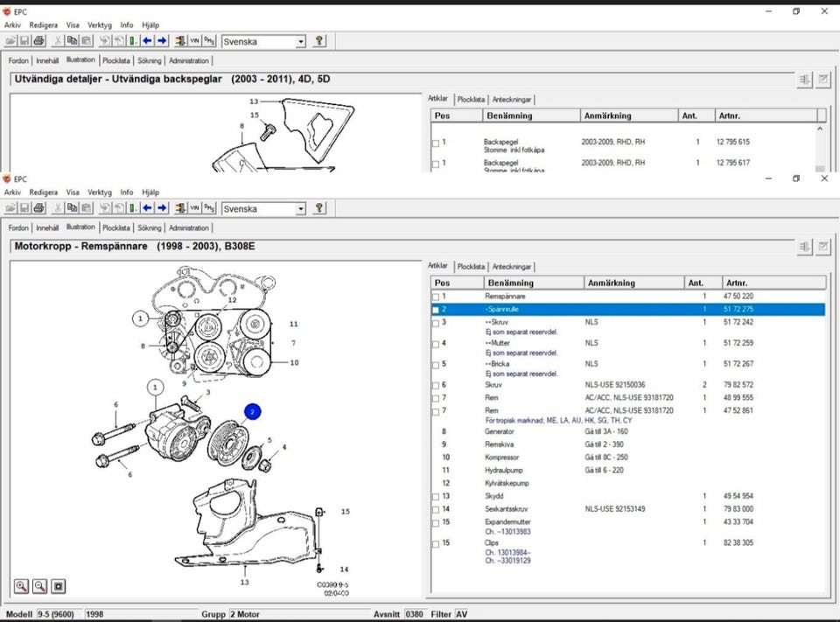Switch to Sökning tab in lower window
Viewport: 840px width, 622px height.
pos(150,228)
